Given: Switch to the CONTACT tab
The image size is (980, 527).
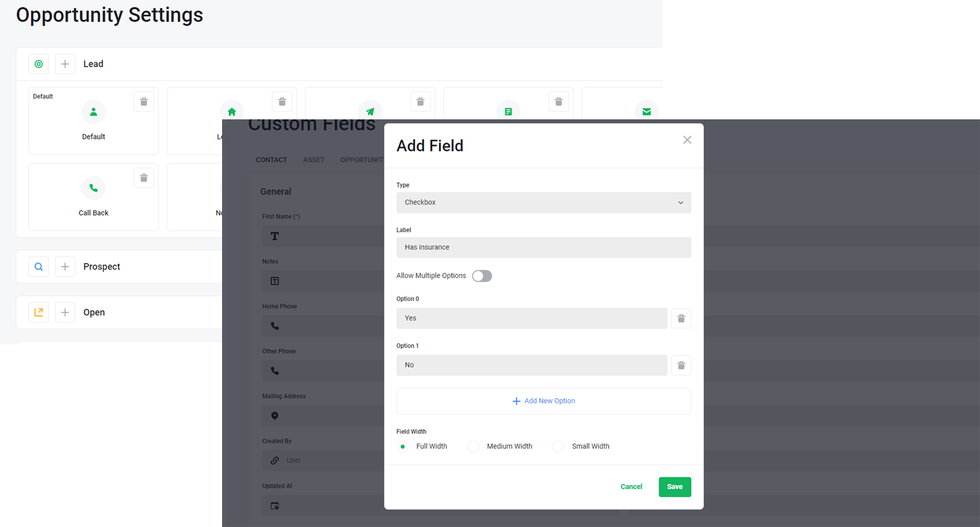Looking at the screenshot, I should [x=271, y=160].
